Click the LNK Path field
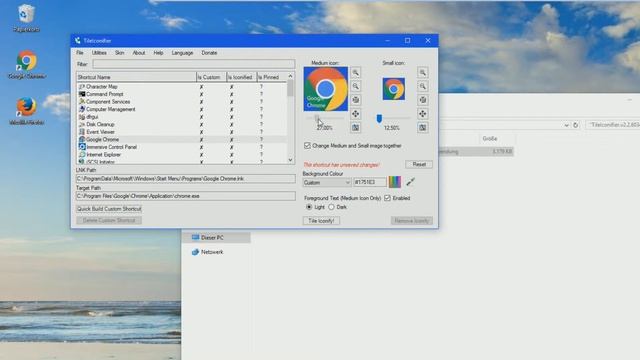This screenshot has height=360, width=640. click(x=186, y=179)
